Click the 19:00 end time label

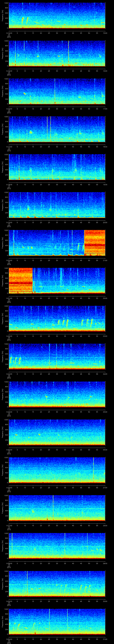[105, 184]
